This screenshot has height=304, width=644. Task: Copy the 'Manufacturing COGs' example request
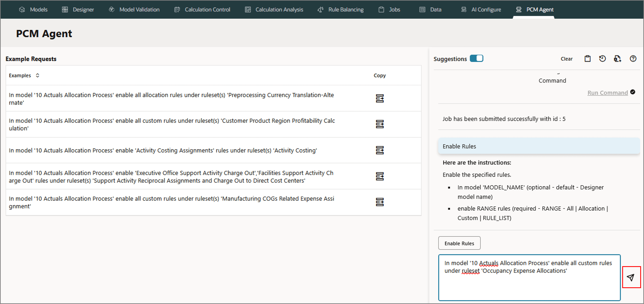[x=380, y=202]
